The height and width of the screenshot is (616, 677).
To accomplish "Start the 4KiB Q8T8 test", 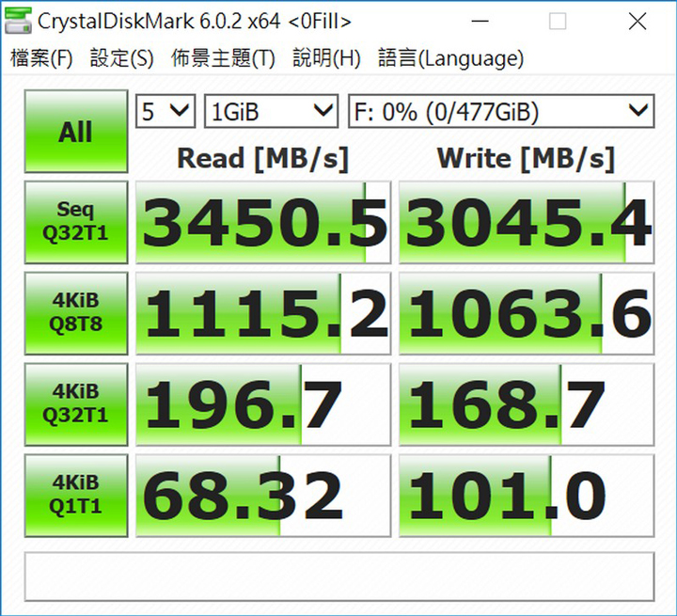I will pos(76,313).
